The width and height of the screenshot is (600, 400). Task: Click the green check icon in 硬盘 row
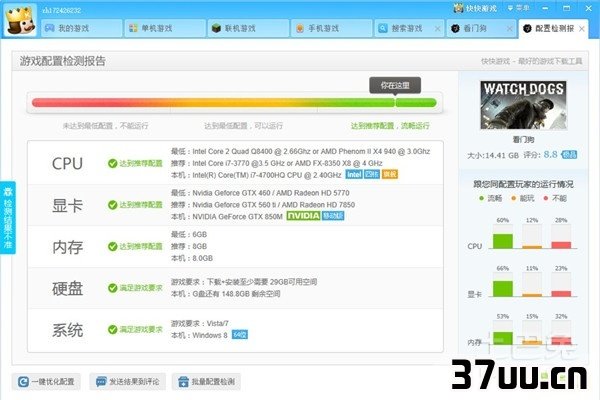(x=112, y=288)
